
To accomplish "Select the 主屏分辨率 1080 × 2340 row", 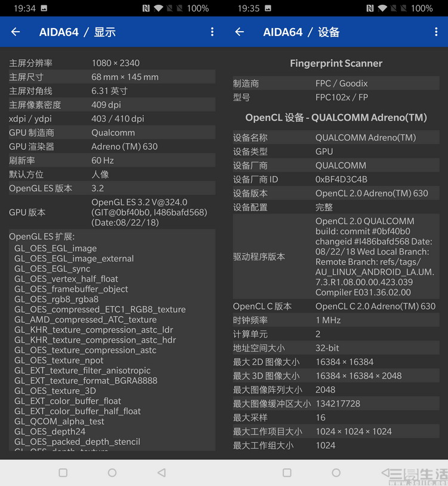I will tap(112, 63).
